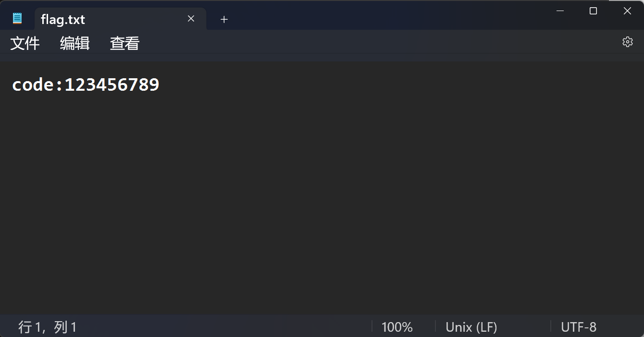Screen dimensions: 644x337
Task: Open the settings gear icon
Action: pos(627,42)
